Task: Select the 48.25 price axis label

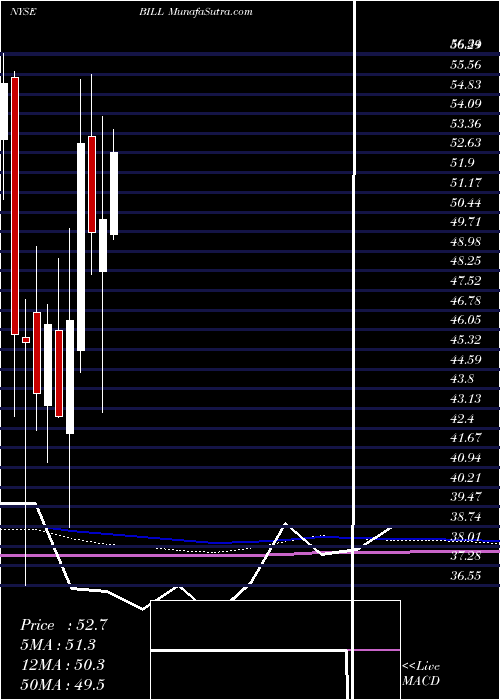Action: [466, 261]
